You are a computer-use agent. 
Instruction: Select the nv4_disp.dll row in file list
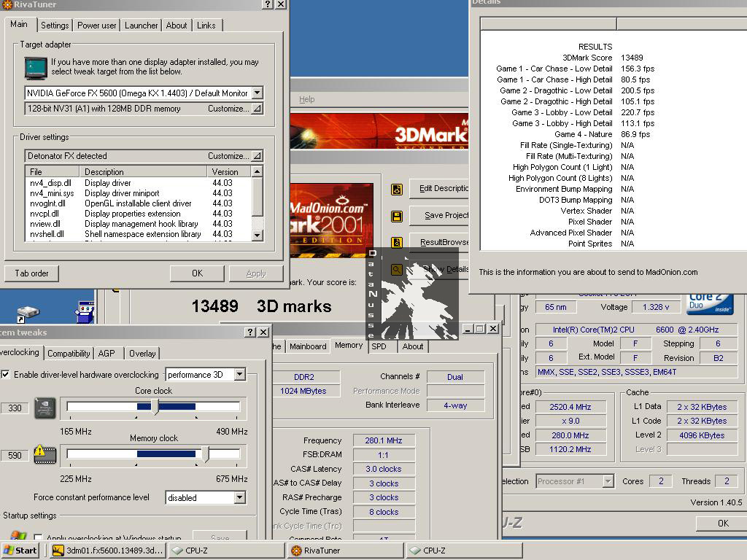pyautogui.click(x=138, y=183)
